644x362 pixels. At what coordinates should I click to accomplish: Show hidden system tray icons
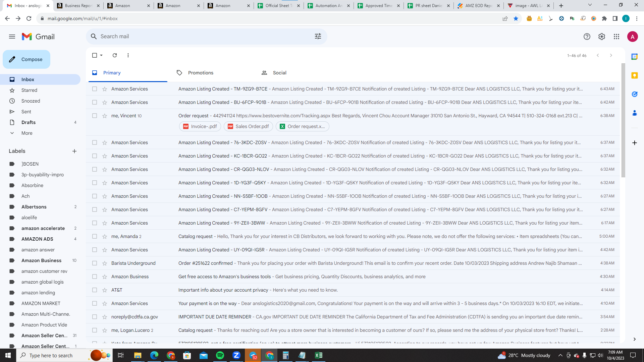click(x=560, y=355)
